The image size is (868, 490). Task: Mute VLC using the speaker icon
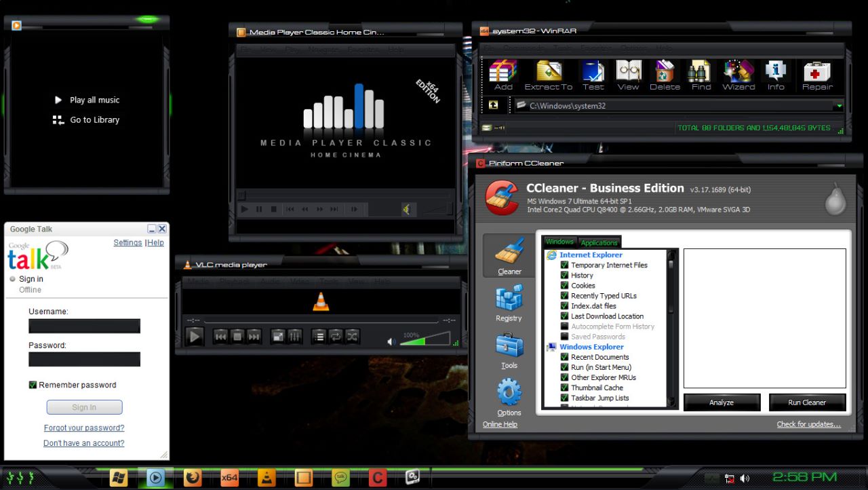pyautogui.click(x=391, y=341)
